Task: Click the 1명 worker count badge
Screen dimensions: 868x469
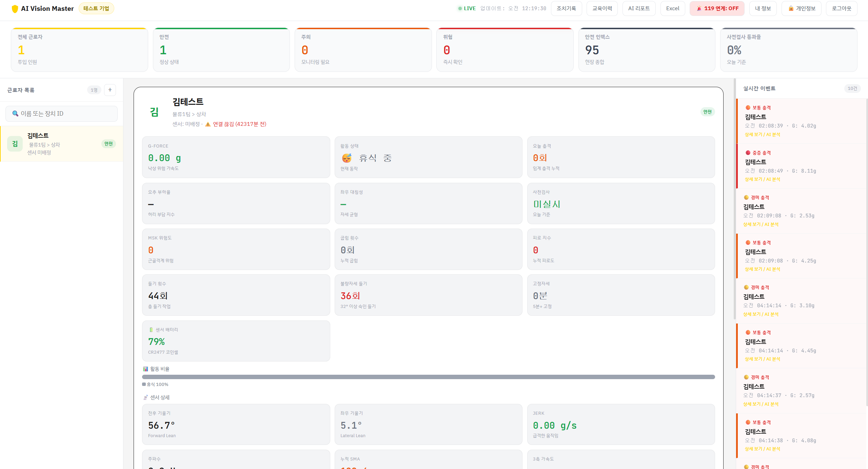Action: [x=94, y=90]
